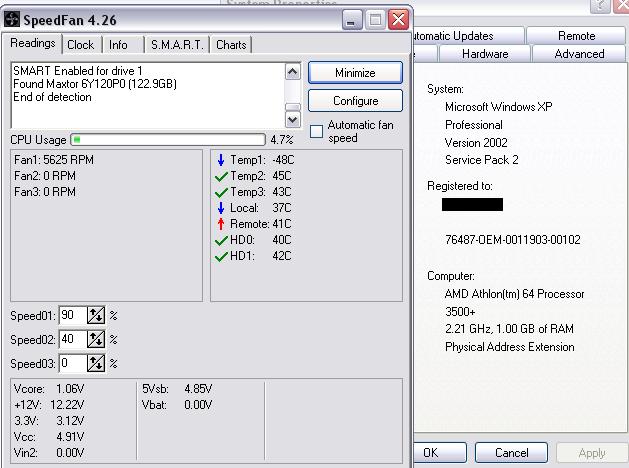
Task: Click the green checkmark beside HD0
Action: (221, 240)
